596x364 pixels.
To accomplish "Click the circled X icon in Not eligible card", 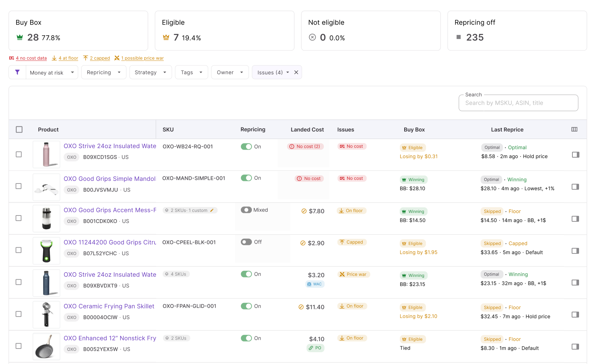I will click(x=312, y=37).
